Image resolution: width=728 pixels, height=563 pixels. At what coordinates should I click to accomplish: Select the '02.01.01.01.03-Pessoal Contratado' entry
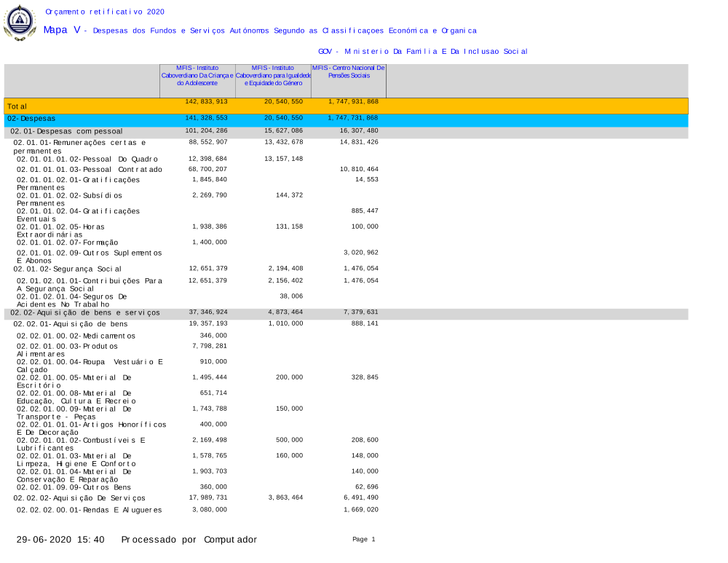click(x=90, y=170)
